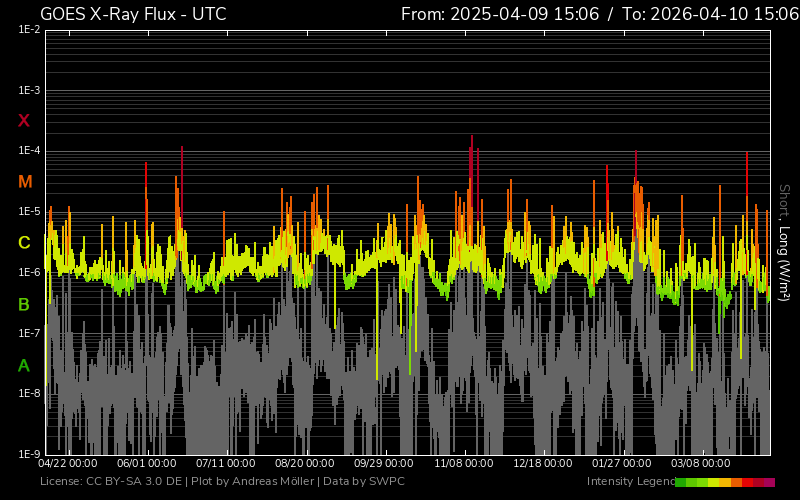Click the green end of intensity legend bar
The width and height of the screenshot is (800, 500).
coord(681,482)
